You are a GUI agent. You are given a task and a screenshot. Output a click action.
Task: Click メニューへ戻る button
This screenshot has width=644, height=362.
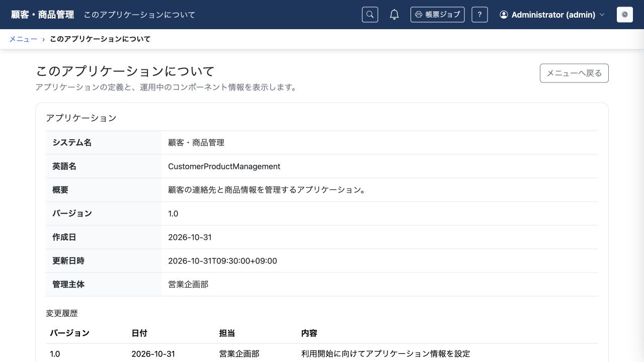pos(574,73)
